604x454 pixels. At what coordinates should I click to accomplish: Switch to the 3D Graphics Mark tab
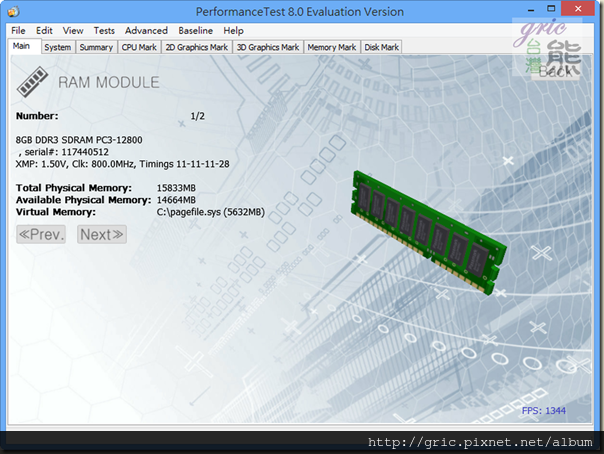click(x=268, y=47)
